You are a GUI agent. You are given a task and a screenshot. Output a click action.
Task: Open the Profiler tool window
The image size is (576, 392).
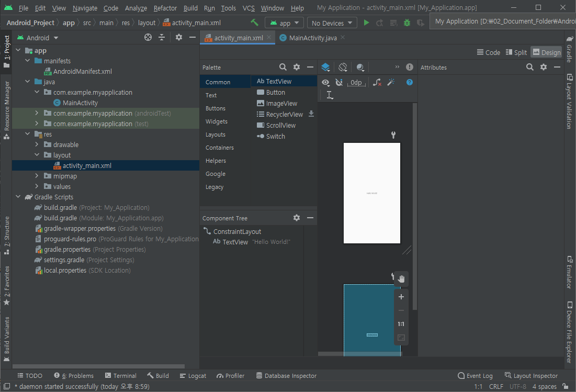tap(230, 375)
